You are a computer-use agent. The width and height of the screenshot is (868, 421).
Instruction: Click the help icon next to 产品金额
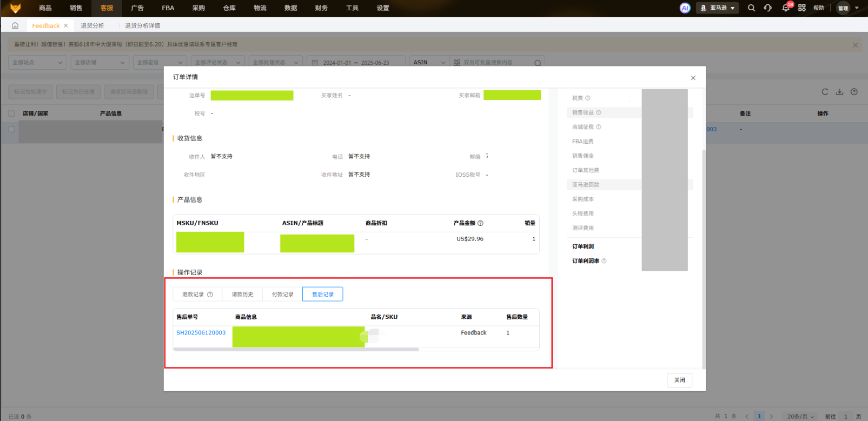pos(480,223)
